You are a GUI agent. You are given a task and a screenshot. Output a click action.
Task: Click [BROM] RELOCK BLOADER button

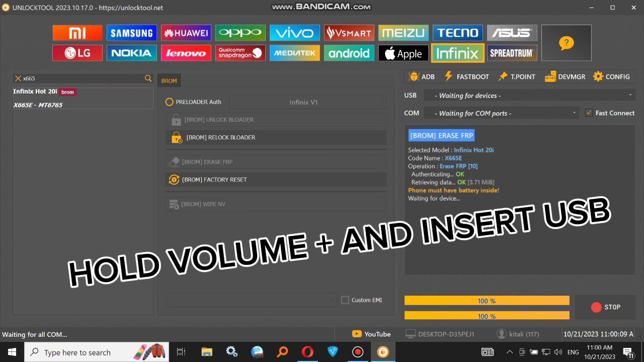(x=276, y=137)
